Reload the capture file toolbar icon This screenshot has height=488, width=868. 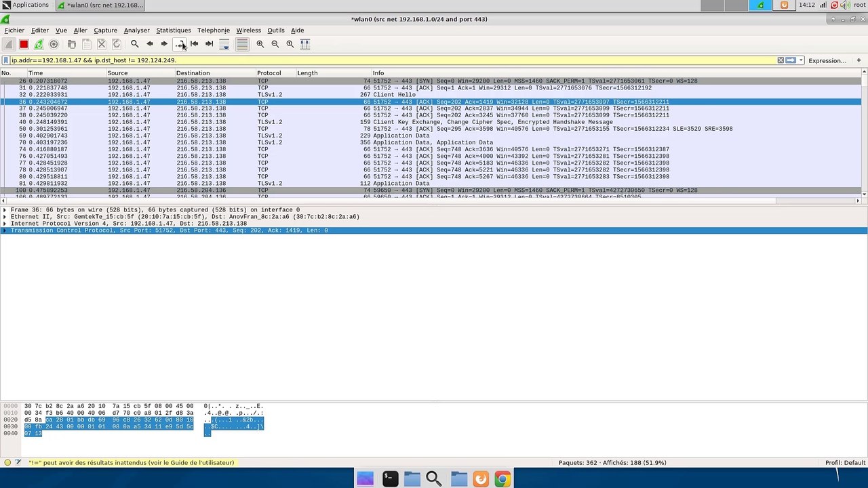tap(117, 44)
